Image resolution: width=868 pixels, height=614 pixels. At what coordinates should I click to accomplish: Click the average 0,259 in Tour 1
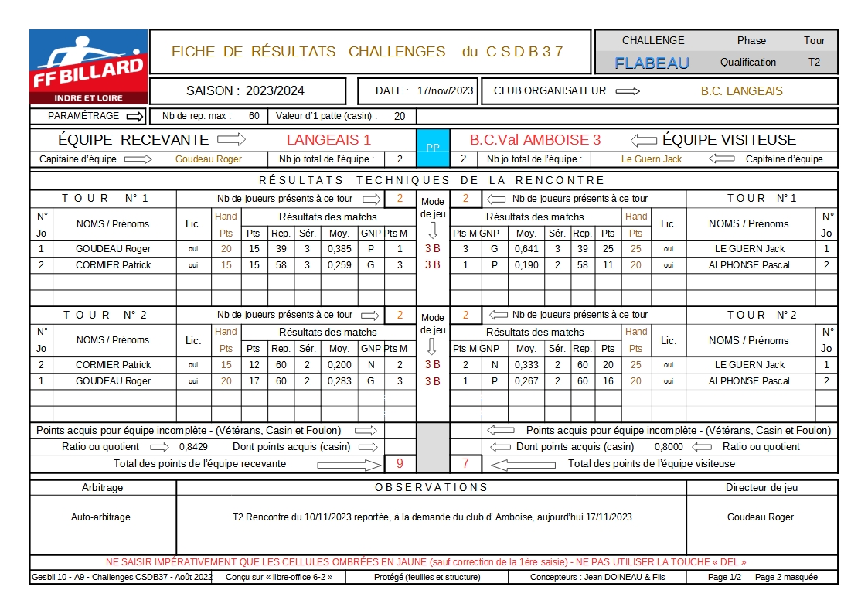click(x=339, y=265)
